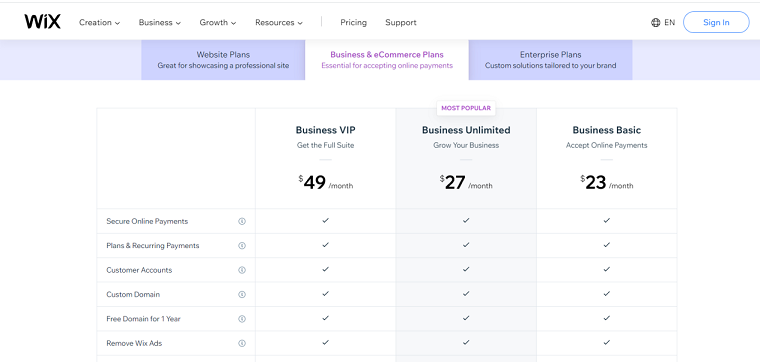Screen dimensions: 760x362
Task: Click the Custom Domain row label
Action: tap(133, 295)
